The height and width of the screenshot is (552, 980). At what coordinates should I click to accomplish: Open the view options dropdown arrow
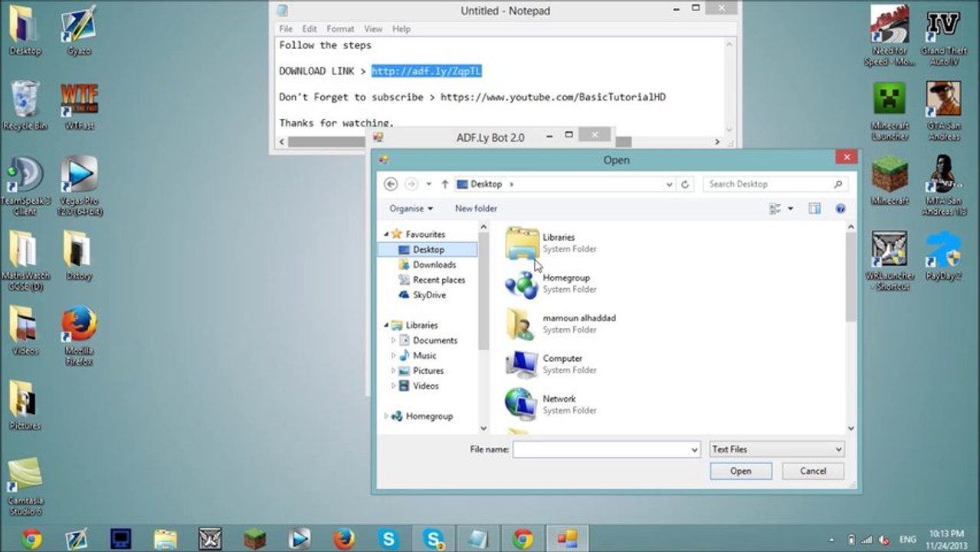(x=790, y=209)
